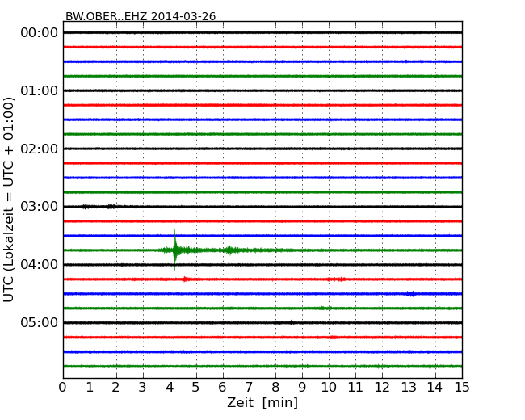Viewport: 525px width, 420px height.
Task: Click the 05:00 time label
Action: point(40,322)
